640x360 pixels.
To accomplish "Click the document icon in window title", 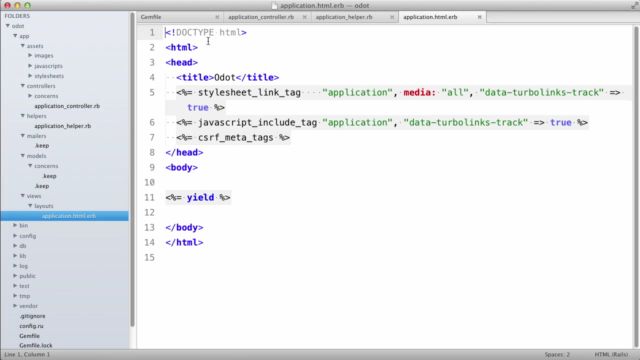I will pyautogui.click(x=274, y=6).
